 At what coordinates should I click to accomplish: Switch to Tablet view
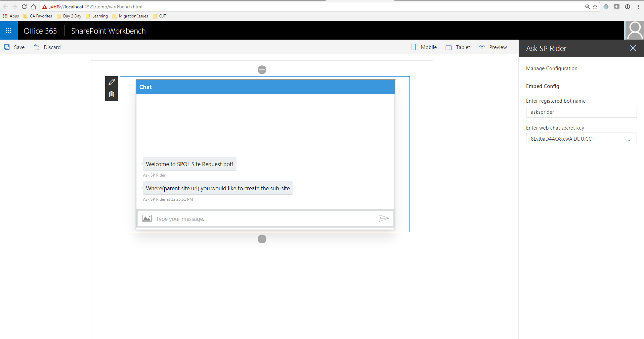pos(458,47)
